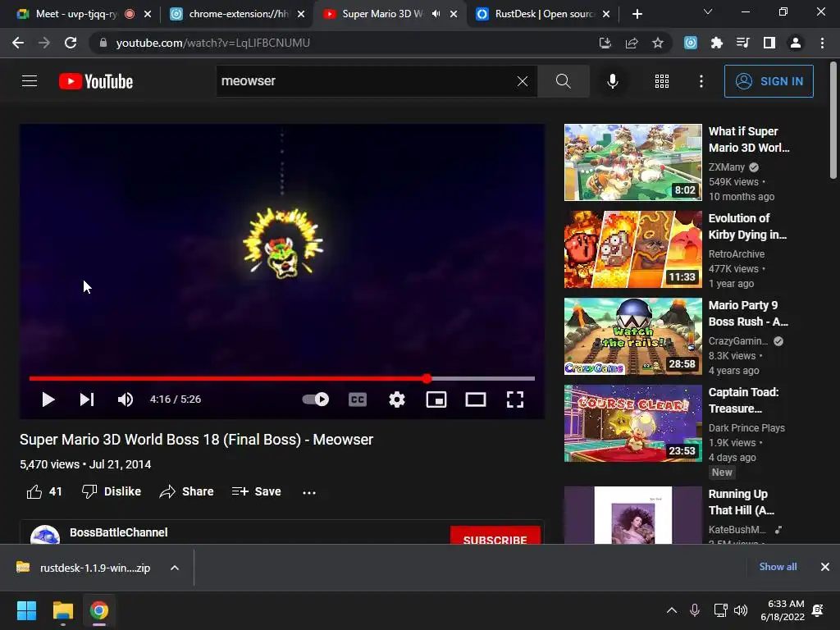Open a new browser tab
The image size is (840, 630).
[x=637, y=14]
